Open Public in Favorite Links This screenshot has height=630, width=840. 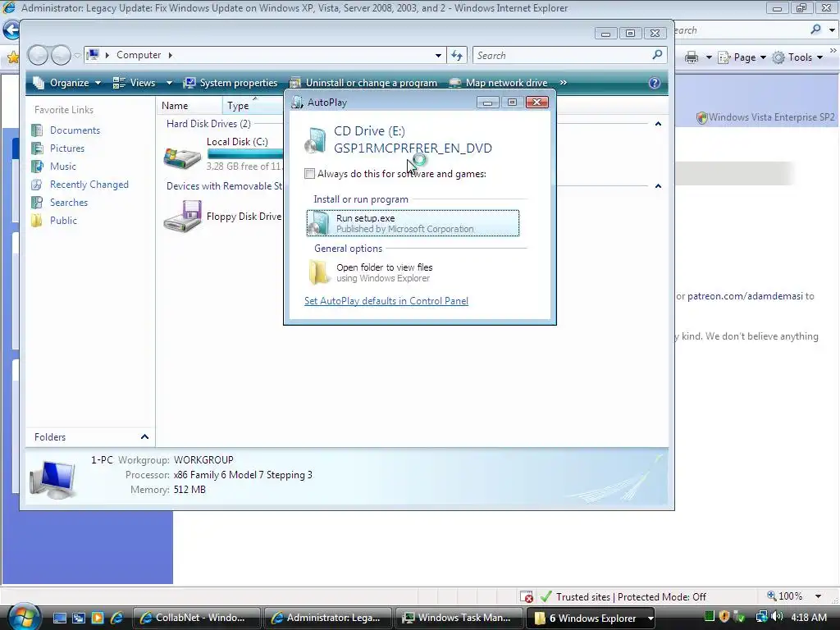pyautogui.click(x=63, y=220)
